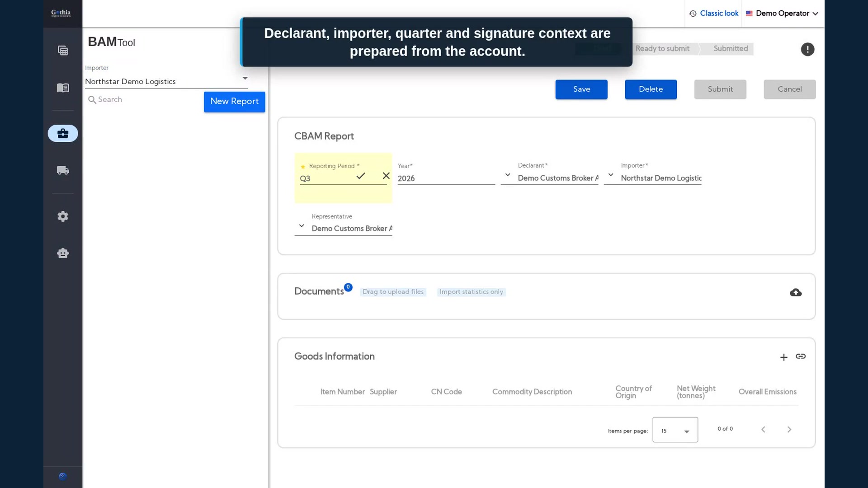Open the Importer dropdown in left panel

tap(245, 78)
